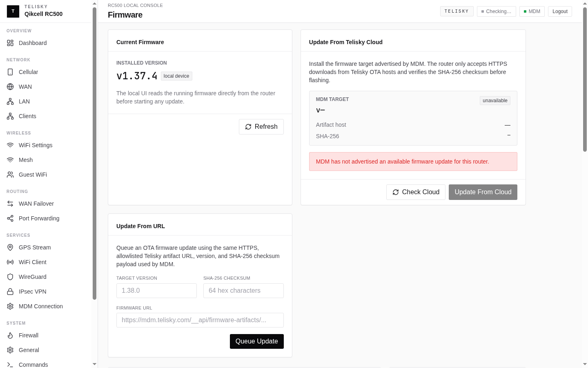
Task: Click the main page scrollbar
Action: click(585, 80)
